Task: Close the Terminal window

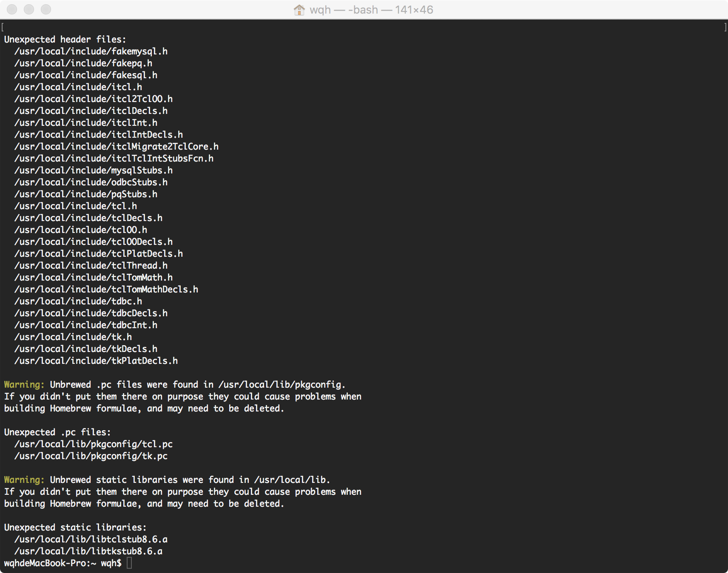Action: pos(12,9)
